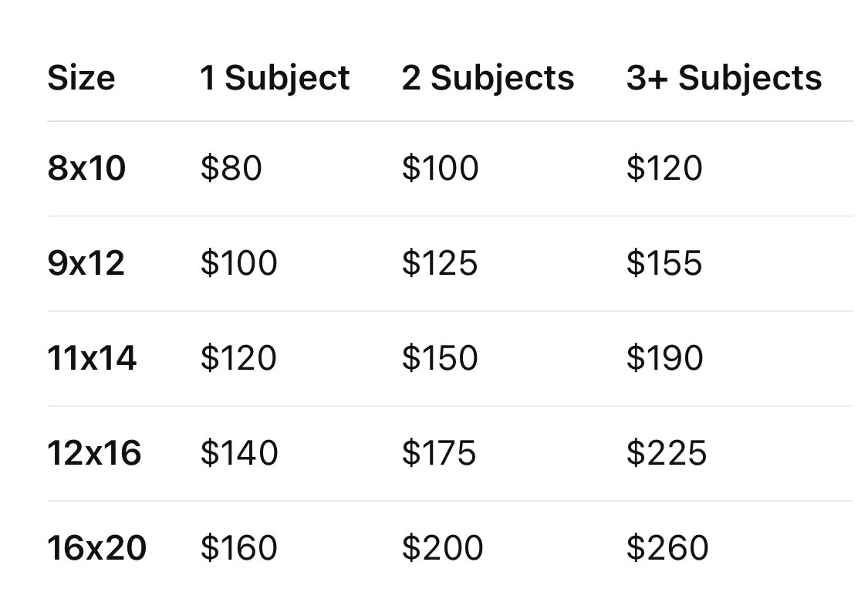The image size is (868, 616).
Task: Click the $150 price cell
Action: (x=440, y=358)
